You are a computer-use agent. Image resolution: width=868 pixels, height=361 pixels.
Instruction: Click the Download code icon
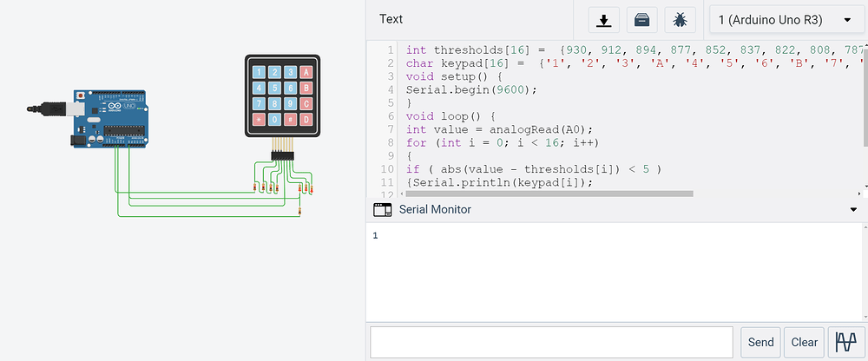coord(601,20)
